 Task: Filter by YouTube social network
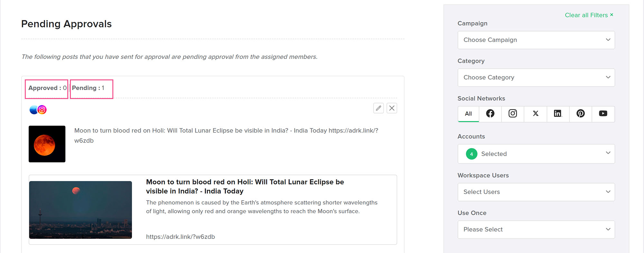coord(603,114)
